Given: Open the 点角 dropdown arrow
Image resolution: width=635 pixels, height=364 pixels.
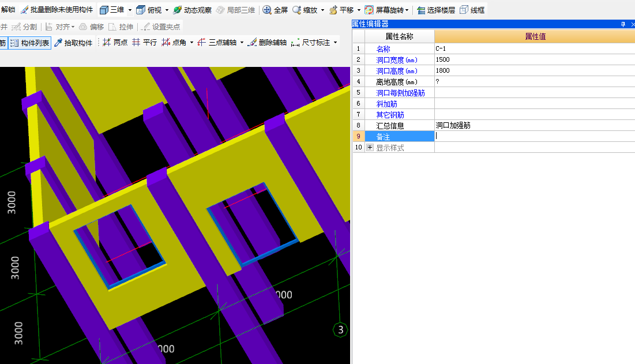Looking at the screenshot, I should point(192,43).
